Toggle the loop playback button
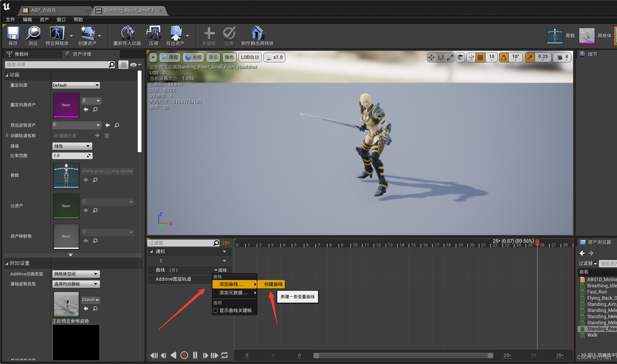This screenshot has height=364, width=617. click(x=224, y=355)
